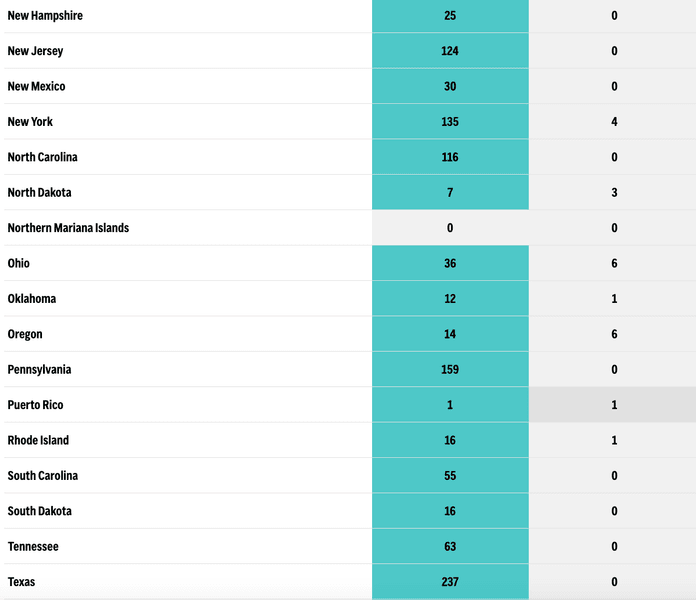Click the value 4 in New York row

tap(614, 122)
